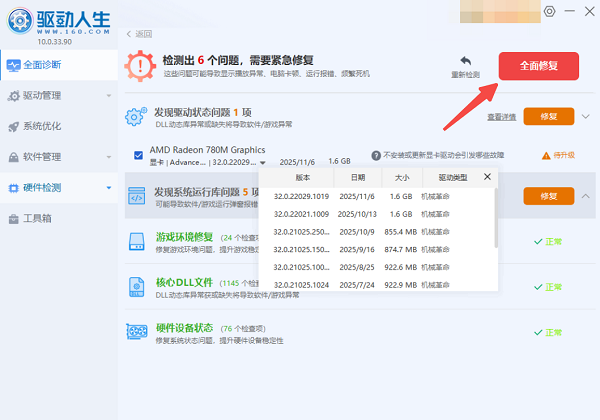Open the 系统优化 menu item
Screen dimensions: 600x420
(x=59, y=127)
